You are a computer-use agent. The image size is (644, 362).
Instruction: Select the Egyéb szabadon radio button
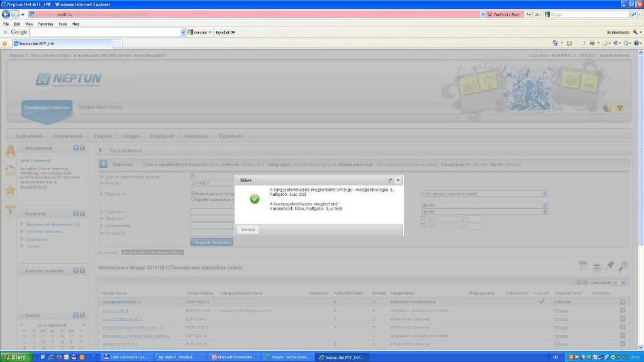tap(192, 199)
